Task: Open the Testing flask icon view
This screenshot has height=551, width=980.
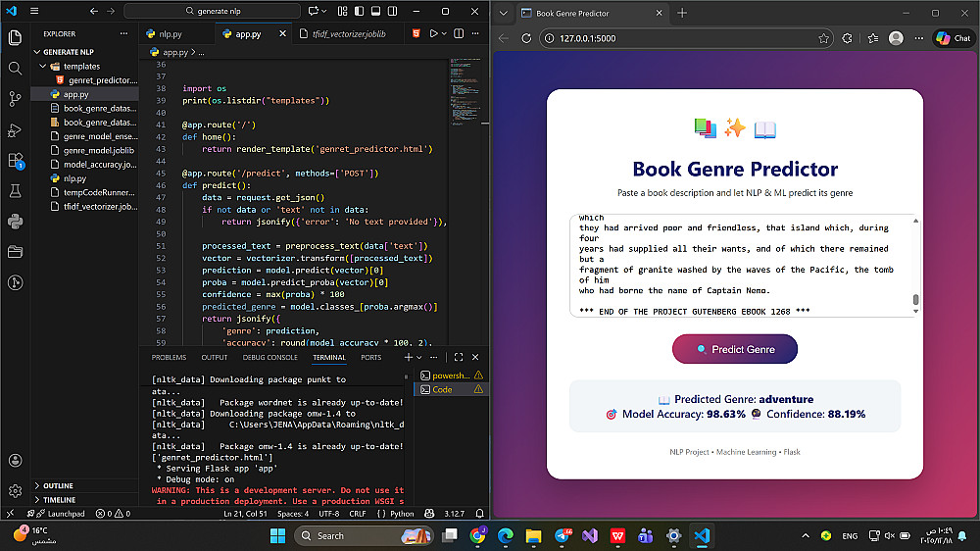Action: point(15,190)
